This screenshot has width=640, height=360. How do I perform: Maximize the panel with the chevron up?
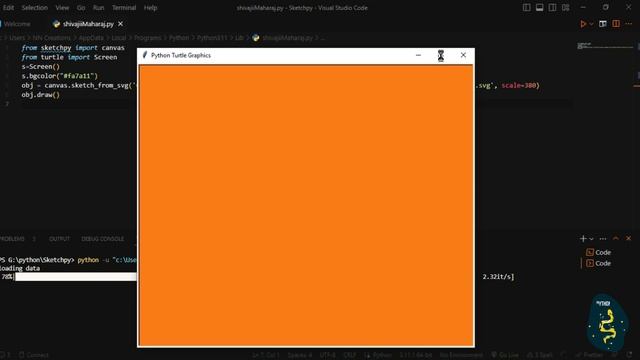[x=616, y=239]
